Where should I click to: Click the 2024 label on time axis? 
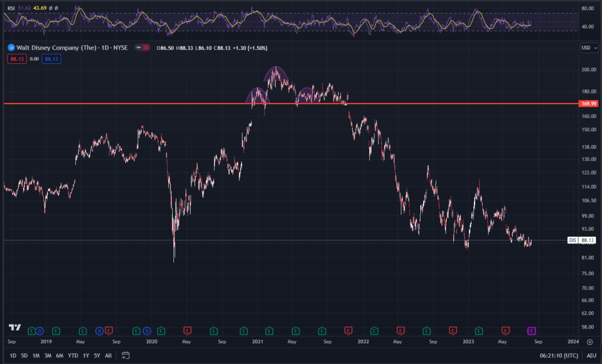pyautogui.click(x=573, y=341)
